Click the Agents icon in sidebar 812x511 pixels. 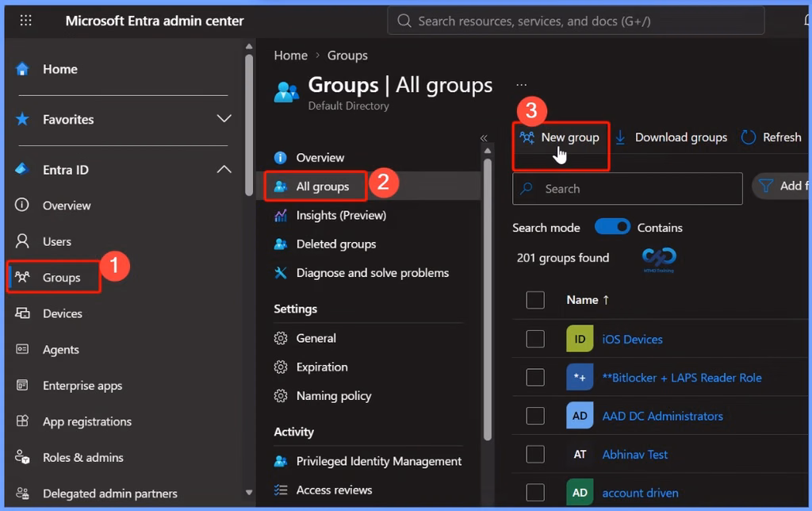(22, 349)
